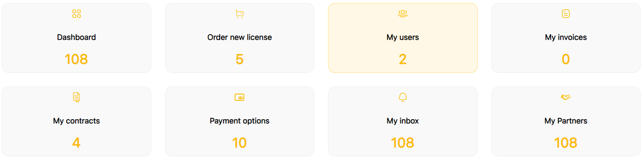This screenshot has width=644, height=159.
Task: Click the shopping cart icon
Action: (239, 14)
